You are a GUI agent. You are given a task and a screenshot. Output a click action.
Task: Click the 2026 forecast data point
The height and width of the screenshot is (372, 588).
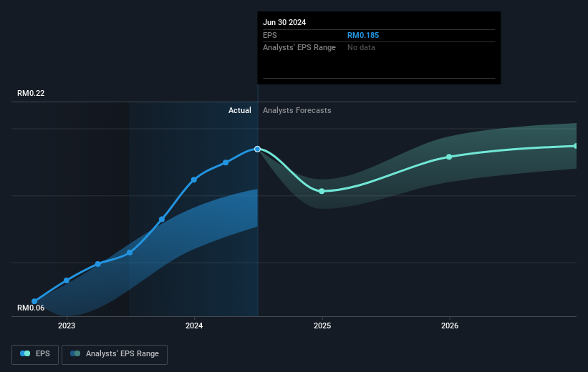(x=449, y=157)
